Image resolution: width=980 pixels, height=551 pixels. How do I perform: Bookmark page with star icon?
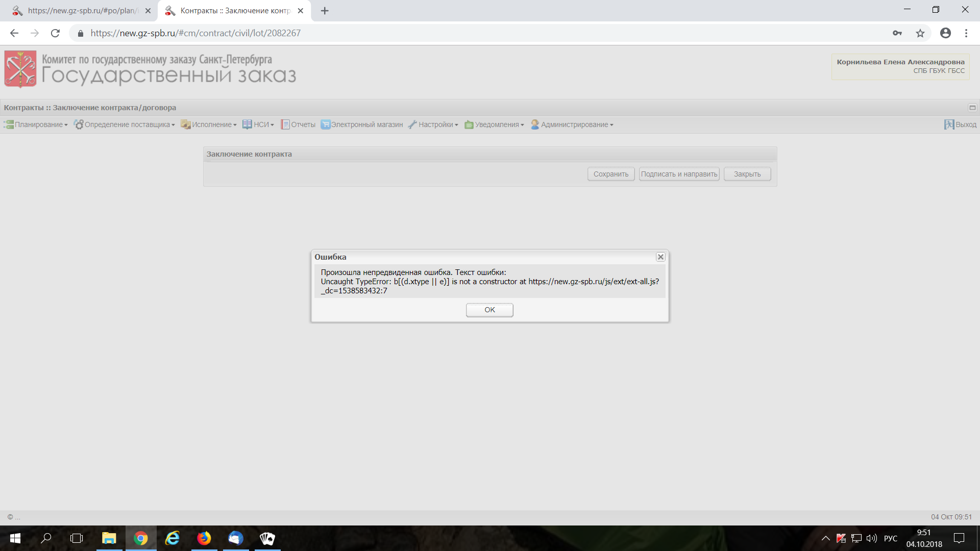920,33
